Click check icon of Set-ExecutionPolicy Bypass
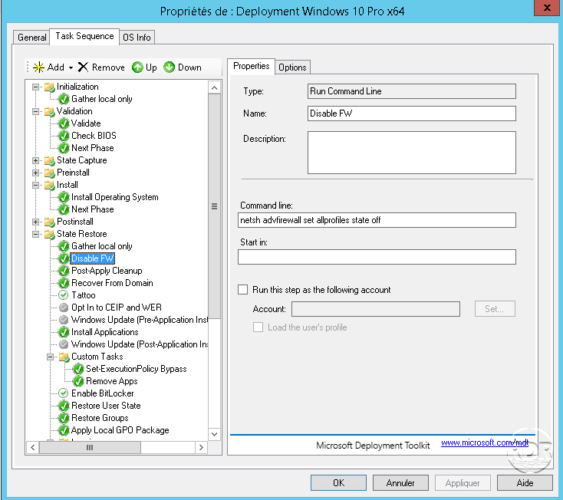Image resolution: width=563 pixels, height=500 pixels. pyautogui.click(x=78, y=369)
